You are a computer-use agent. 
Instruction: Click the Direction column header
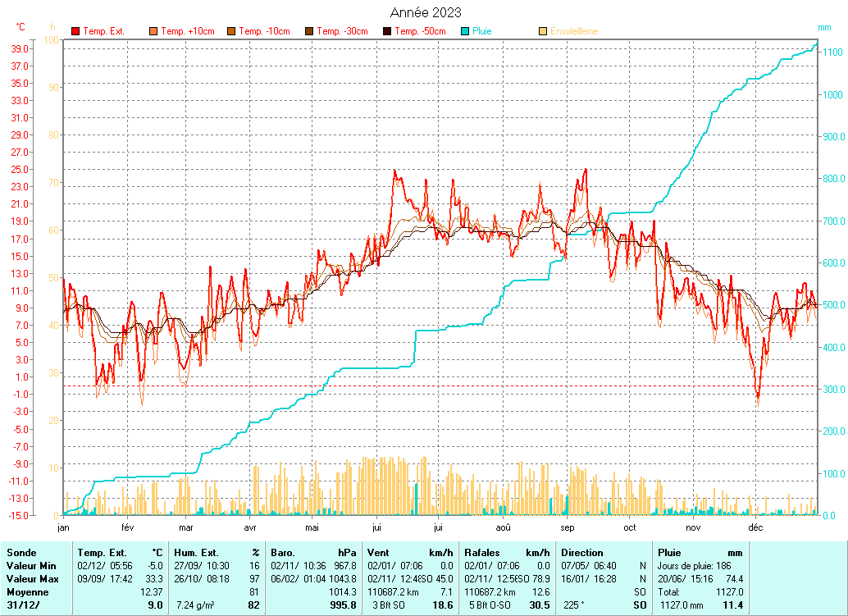pyautogui.click(x=582, y=553)
